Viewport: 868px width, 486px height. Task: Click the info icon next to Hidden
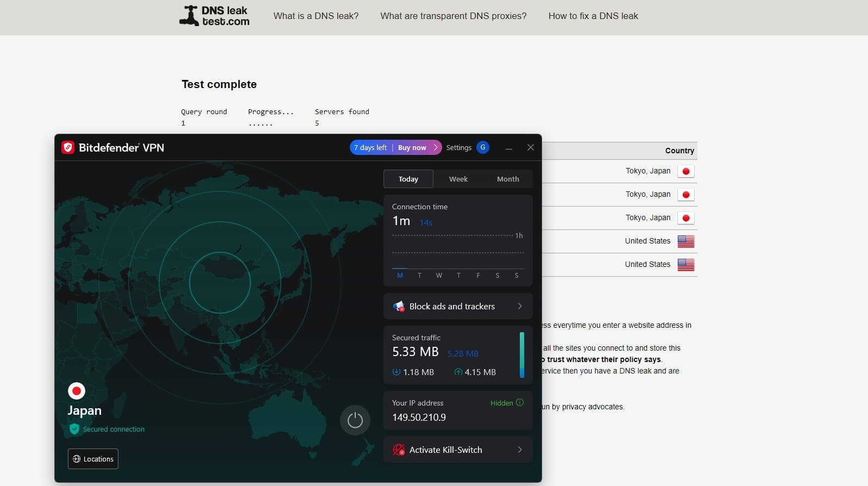click(520, 403)
